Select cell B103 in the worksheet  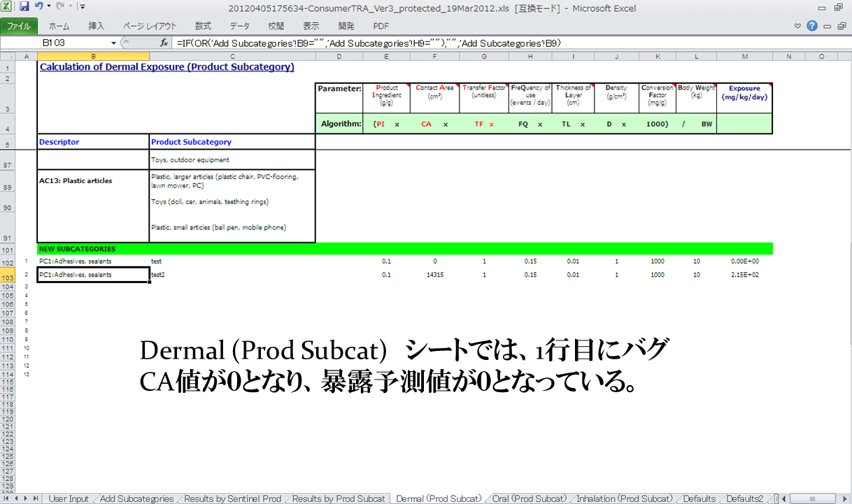click(91, 275)
